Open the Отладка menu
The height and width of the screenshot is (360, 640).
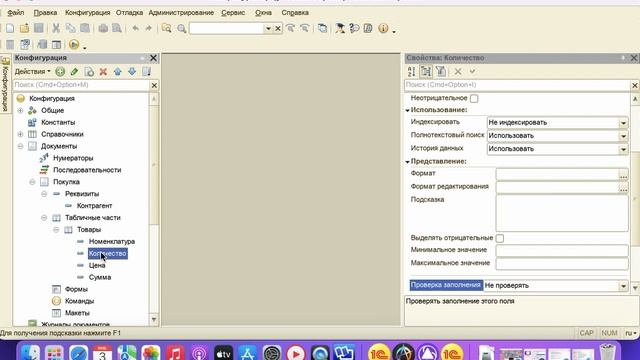pyautogui.click(x=129, y=13)
